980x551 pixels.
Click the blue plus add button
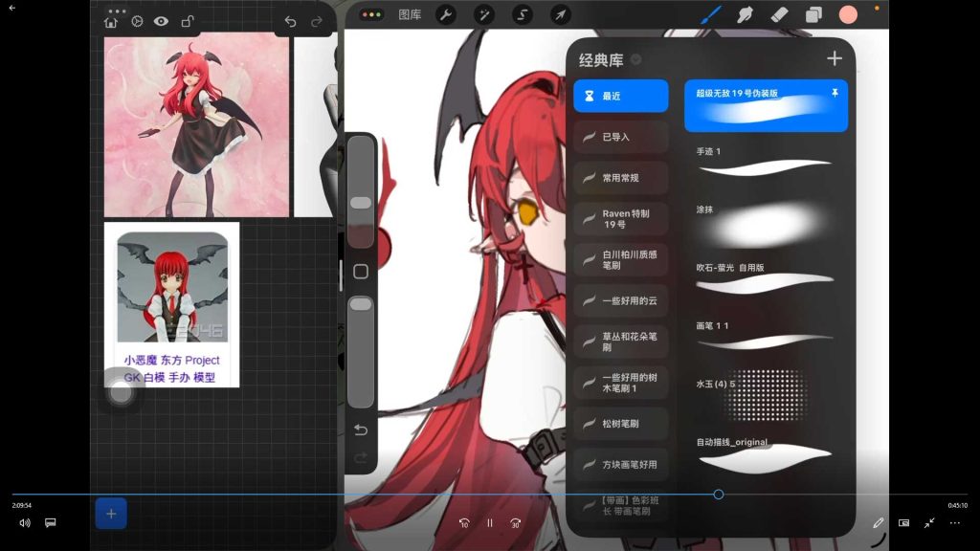click(x=111, y=514)
